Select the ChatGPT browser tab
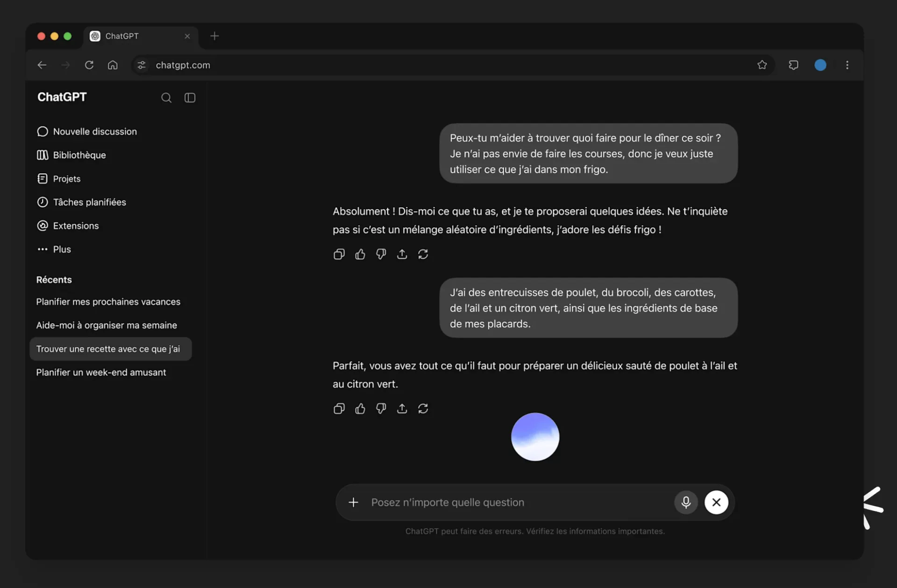 click(141, 36)
